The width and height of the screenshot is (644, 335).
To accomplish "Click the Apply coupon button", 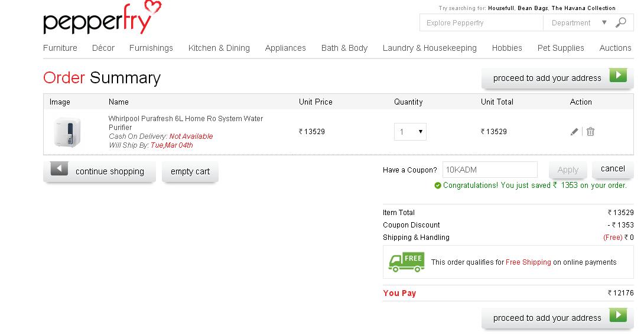I will point(568,170).
